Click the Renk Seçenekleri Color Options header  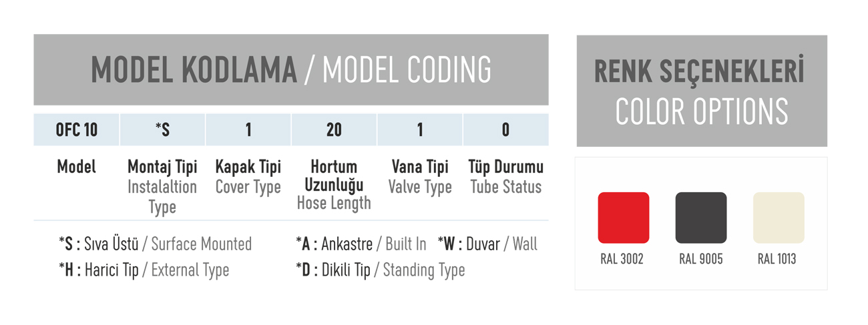(x=701, y=91)
